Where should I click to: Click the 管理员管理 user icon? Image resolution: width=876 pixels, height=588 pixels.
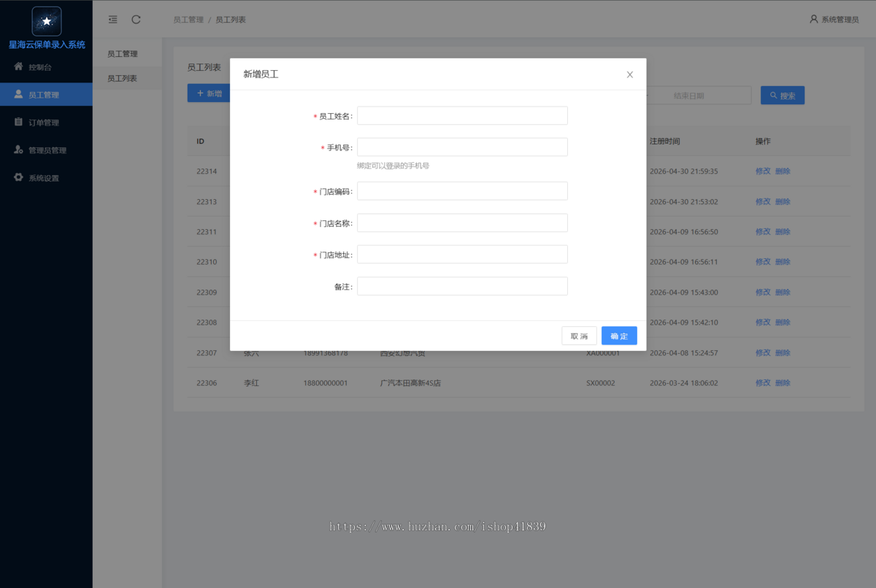point(19,150)
